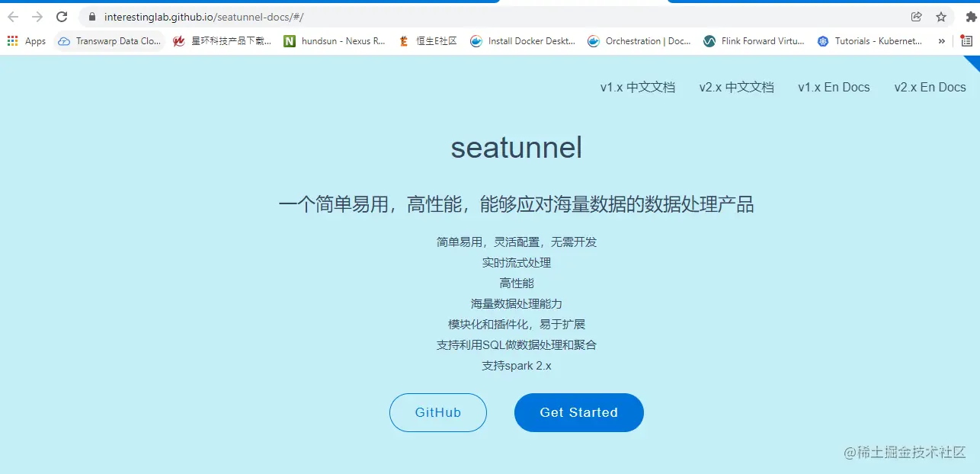The width and height of the screenshot is (980, 474).
Task: Click the GitHub corner ribbon at top right
Action: tap(973, 61)
